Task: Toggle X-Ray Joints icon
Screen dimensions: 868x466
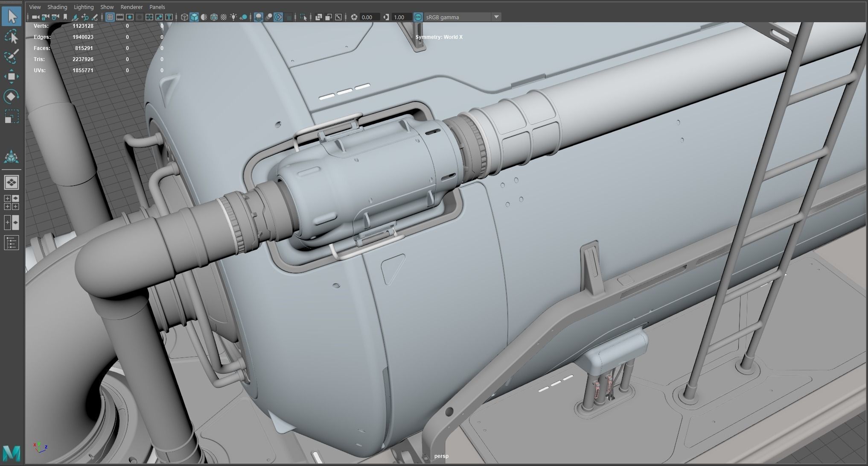Action: click(338, 17)
